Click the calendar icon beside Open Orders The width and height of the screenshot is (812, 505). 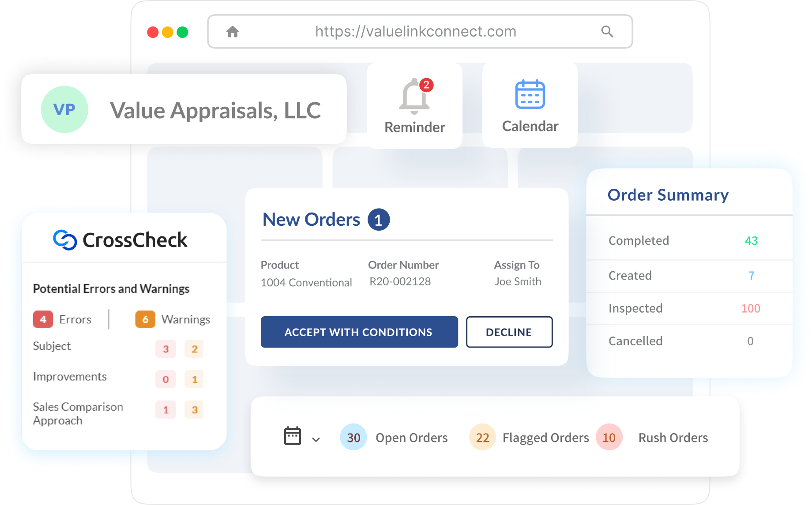click(x=292, y=436)
